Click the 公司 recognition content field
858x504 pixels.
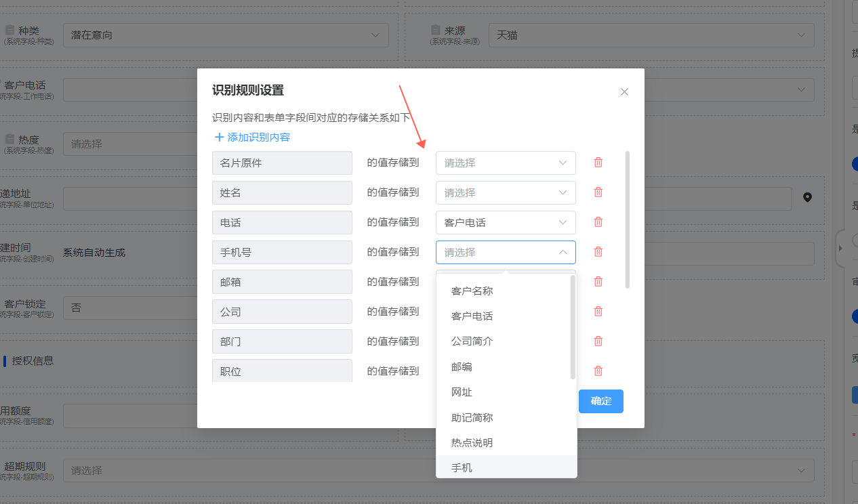[282, 312]
